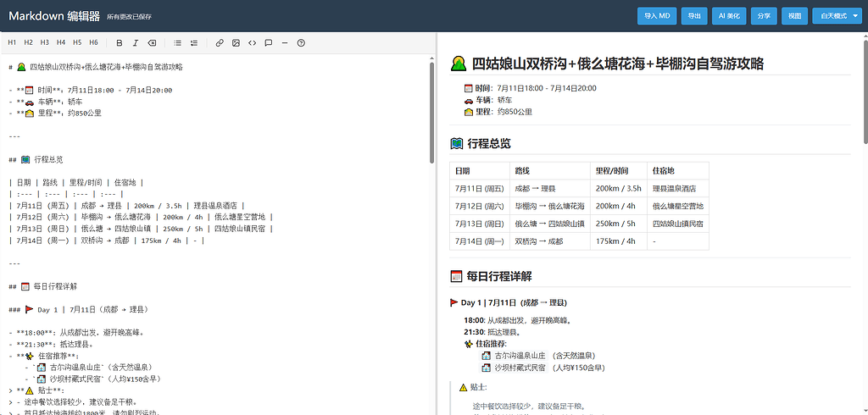Click the 双桥沟 → 成都 table cell
Image resolution: width=868 pixels, height=415 pixels.
550,242
